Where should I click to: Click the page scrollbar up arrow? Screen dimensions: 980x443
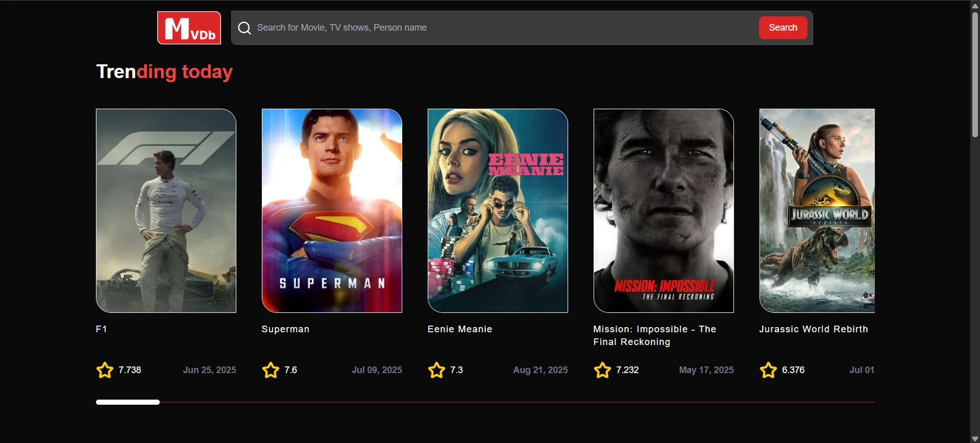click(975, 5)
